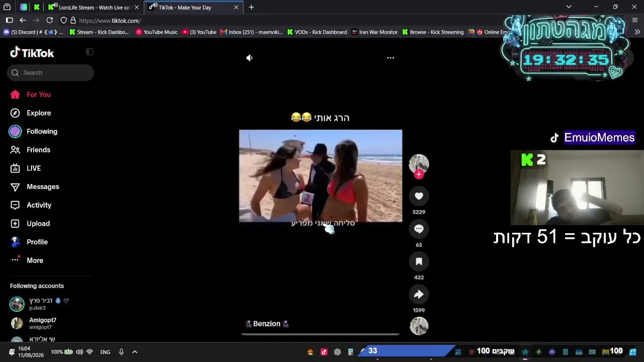Open the Wi-Fi network tray icon
Screen dimensions: 644x362
point(90,352)
